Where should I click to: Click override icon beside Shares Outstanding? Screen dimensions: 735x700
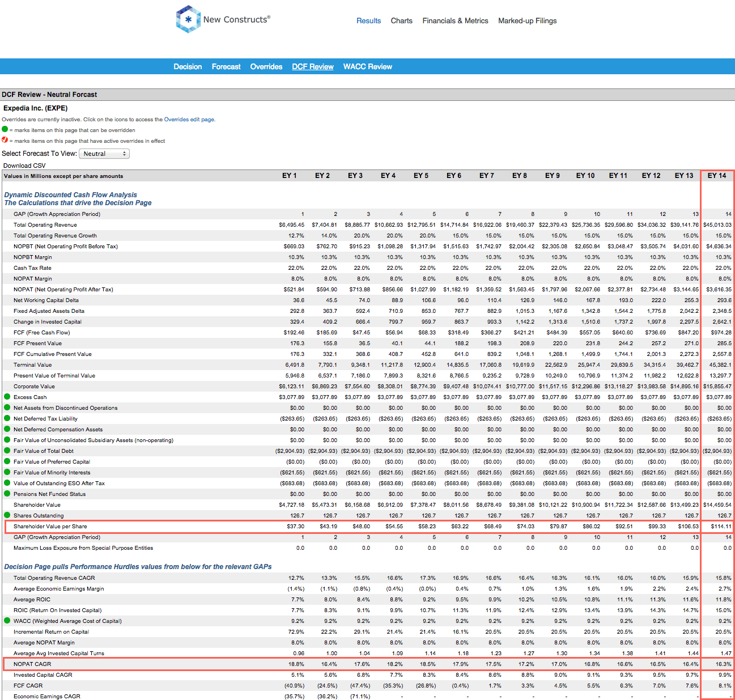[x=7, y=515]
